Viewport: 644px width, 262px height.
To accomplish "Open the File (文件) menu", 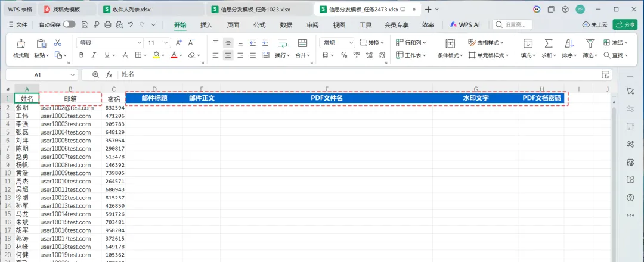I will [x=18, y=25].
